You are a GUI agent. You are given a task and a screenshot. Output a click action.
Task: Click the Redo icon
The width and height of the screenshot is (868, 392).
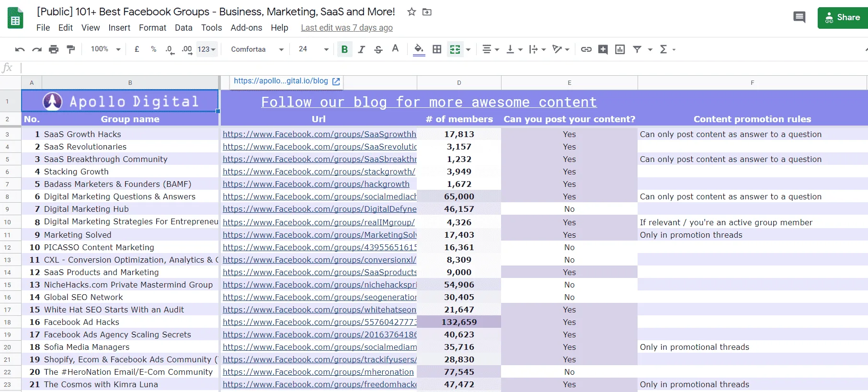(37, 49)
